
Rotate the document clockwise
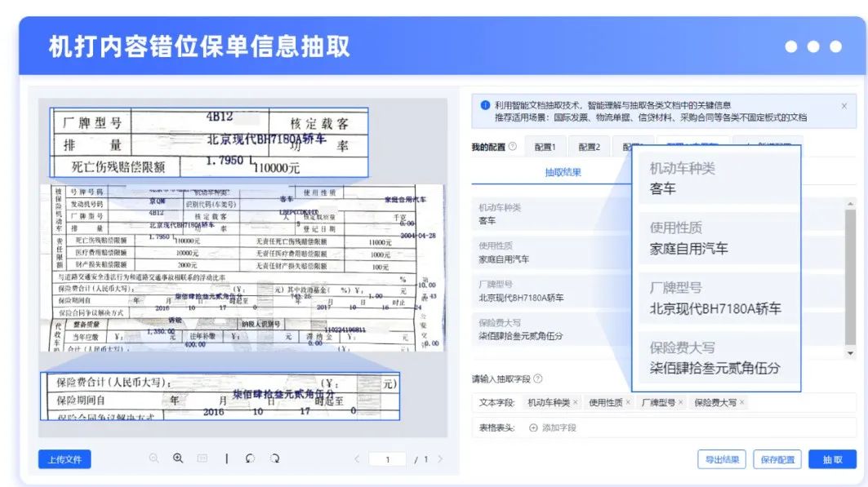coord(274,458)
